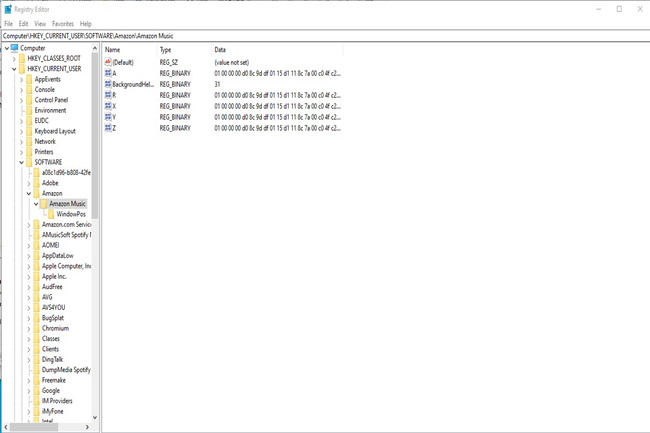Click the tree horizontal scroll right arrow

(x=87, y=427)
